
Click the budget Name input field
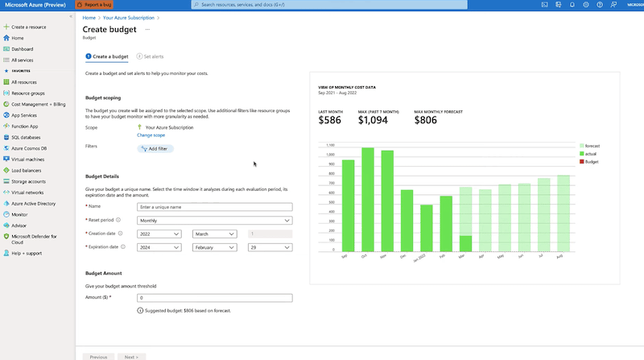coord(214,207)
